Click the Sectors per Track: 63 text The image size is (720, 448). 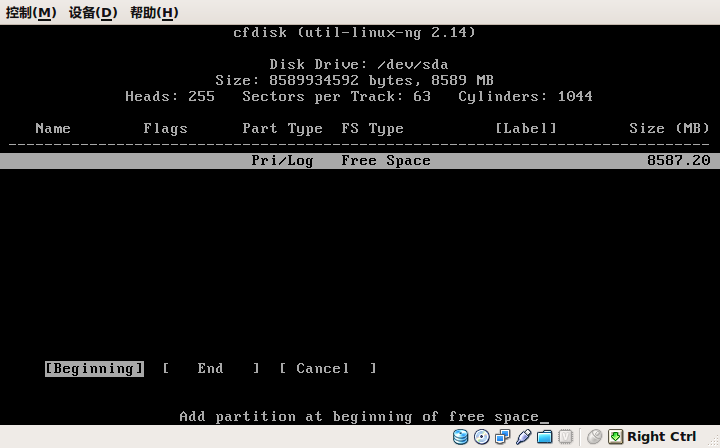pyautogui.click(x=337, y=96)
